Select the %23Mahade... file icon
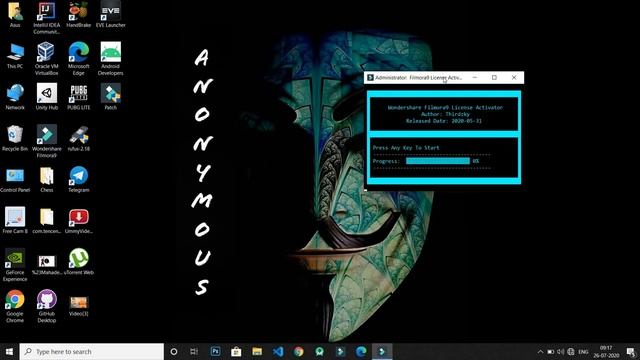Viewport: 640px width, 360px height. coord(47,264)
